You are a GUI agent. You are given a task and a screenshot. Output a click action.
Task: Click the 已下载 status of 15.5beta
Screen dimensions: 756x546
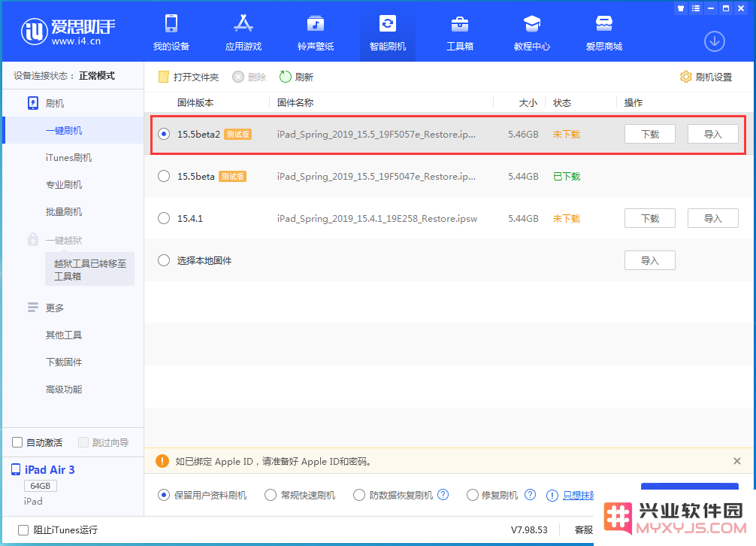pyautogui.click(x=567, y=176)
